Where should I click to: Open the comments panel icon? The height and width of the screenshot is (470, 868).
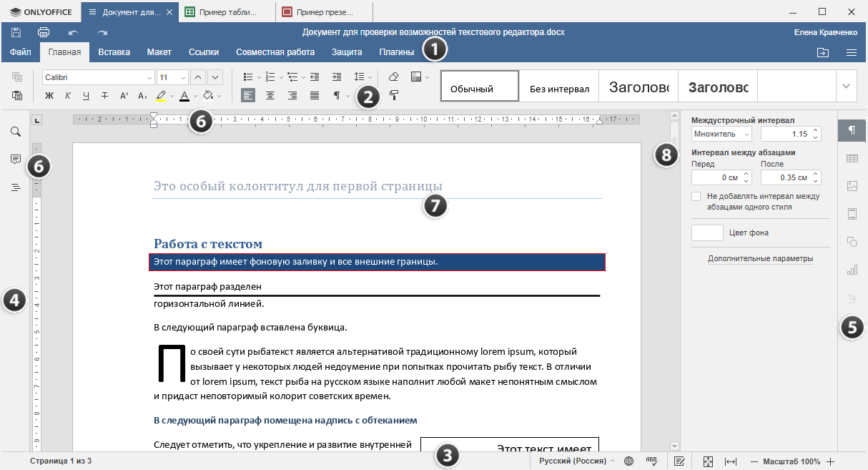tap(15, 159)
